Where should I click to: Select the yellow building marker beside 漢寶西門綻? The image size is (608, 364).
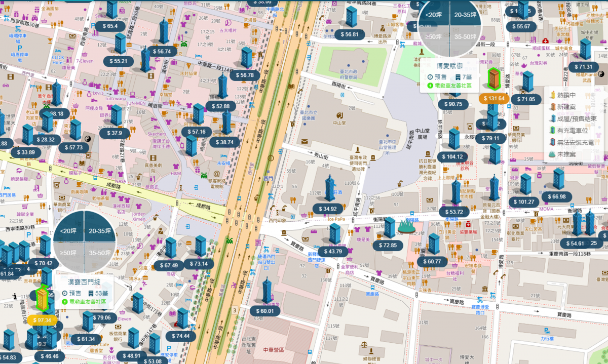coord(43,298)
